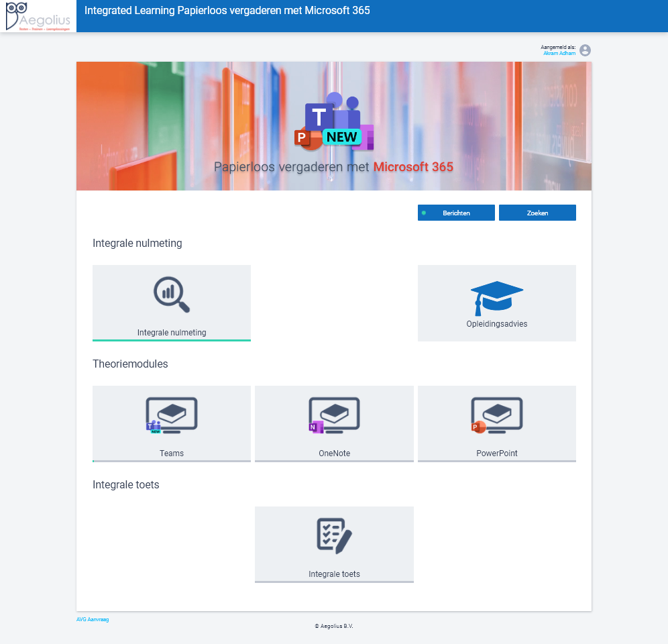Click the green dot on Berichten

pyautogui.click(x=424, y=213)
